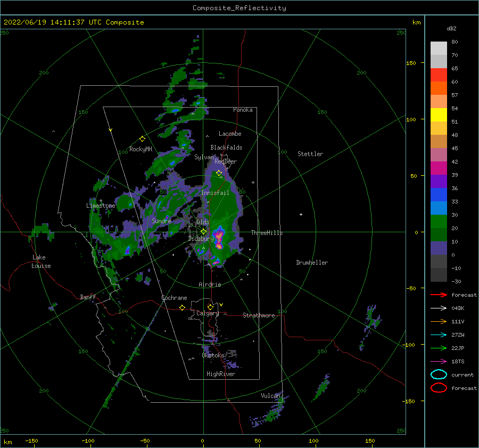Click the Ponoka city label
Screen dimensions: 479x448
[x=243, y=110]
